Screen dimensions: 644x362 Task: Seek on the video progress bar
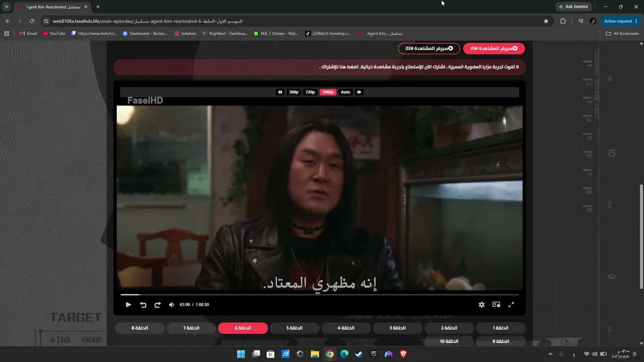[x=319, y=295]
